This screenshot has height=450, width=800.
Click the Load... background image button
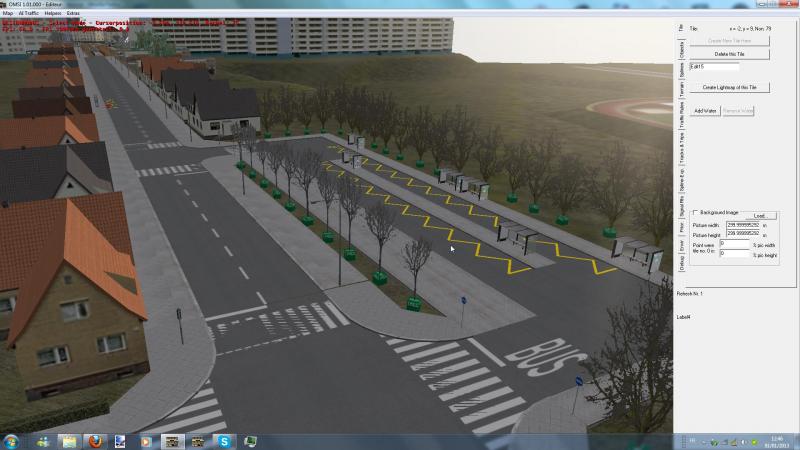point(760,216)
